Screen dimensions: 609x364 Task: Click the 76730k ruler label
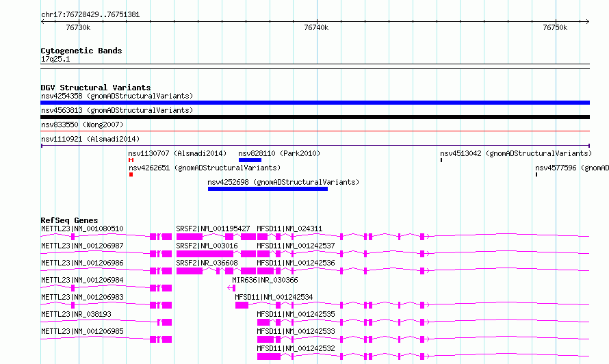click(78, 27)
